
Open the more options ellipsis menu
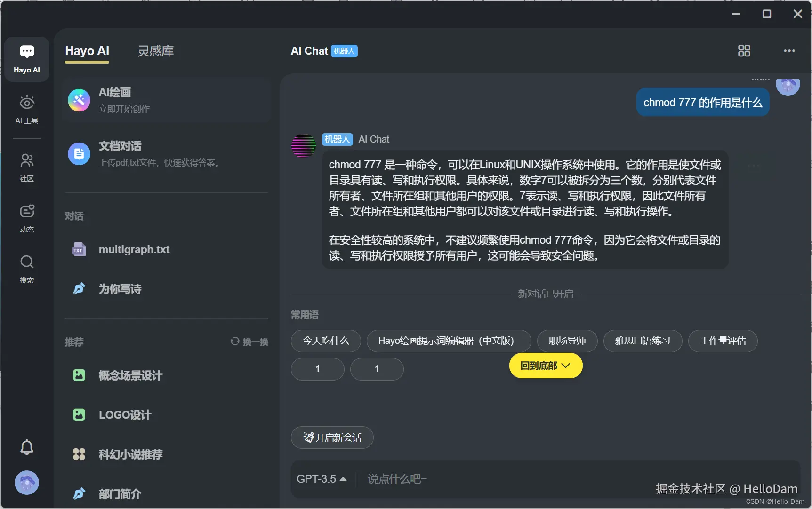click(x=789, y=51)
